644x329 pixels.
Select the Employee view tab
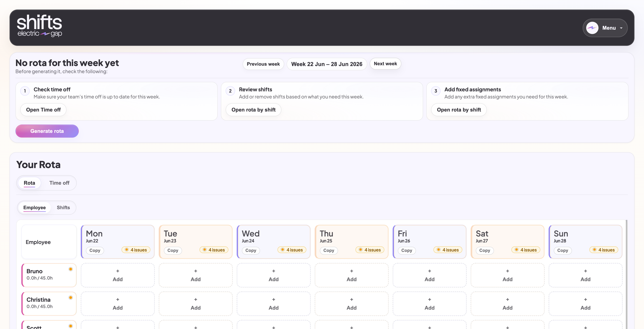[x=34, y=208]
